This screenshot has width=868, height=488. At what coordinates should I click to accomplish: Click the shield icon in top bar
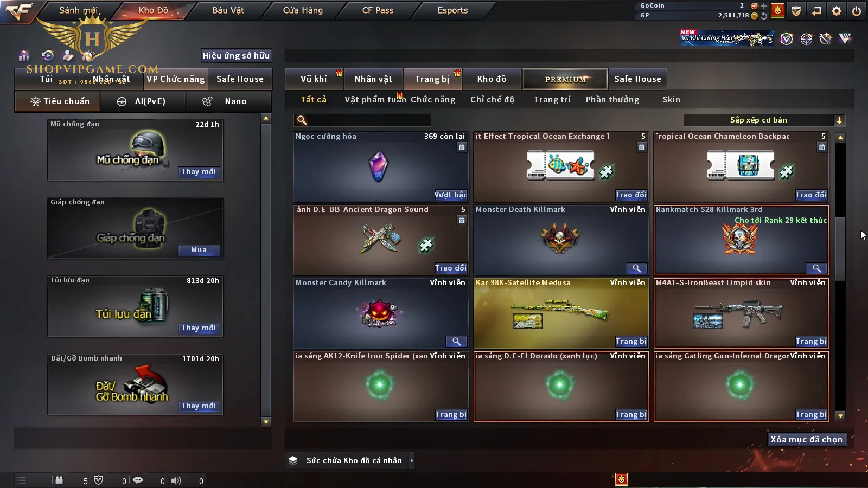tap(796, 11)
